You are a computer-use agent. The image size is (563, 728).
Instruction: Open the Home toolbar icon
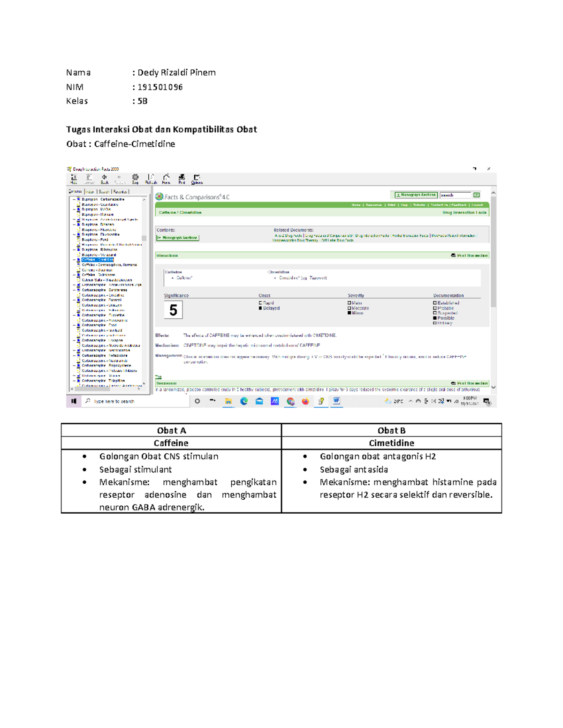coord(166,179)
